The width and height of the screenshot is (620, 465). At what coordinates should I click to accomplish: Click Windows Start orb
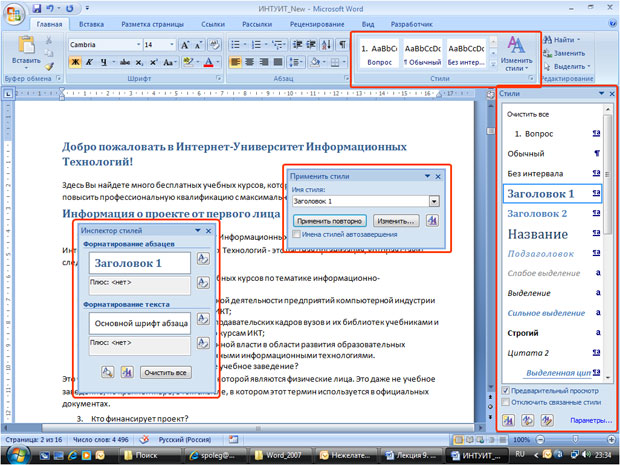17,455
